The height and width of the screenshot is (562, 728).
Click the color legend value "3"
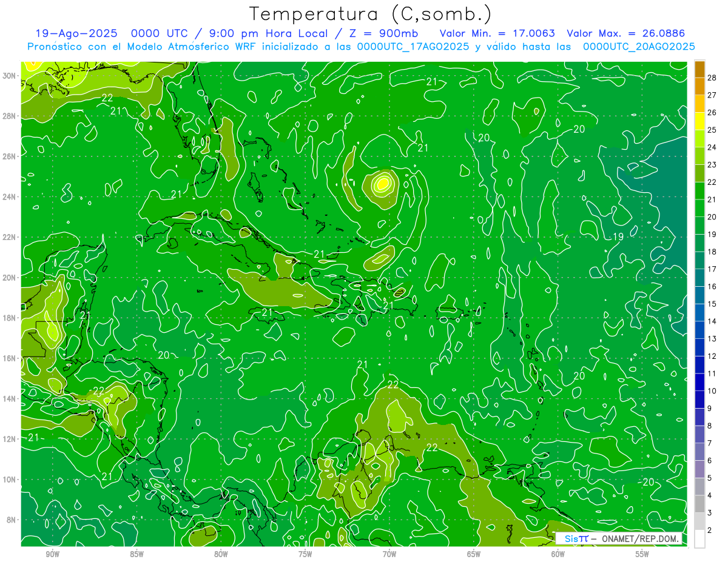(710, 513)
